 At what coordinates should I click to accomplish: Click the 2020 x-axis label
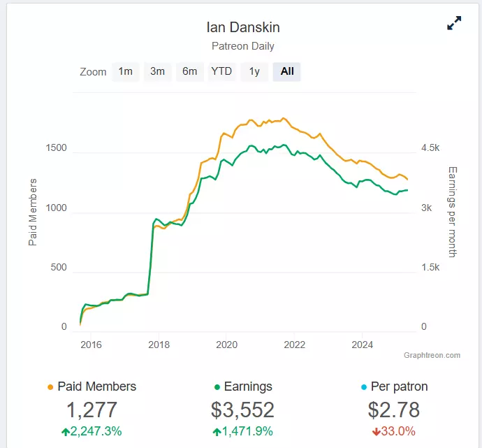[x=226, y=345]
